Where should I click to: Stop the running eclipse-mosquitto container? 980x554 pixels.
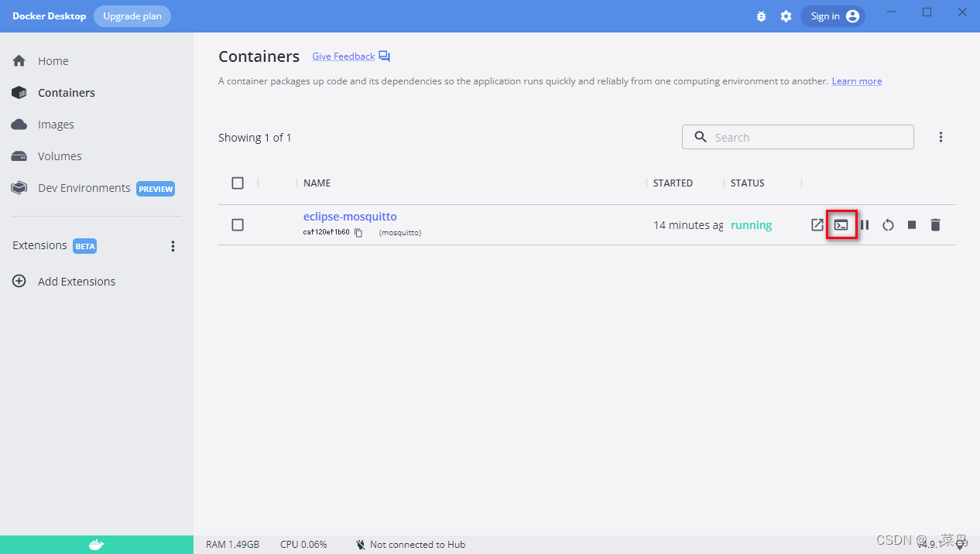coord(911,224)
